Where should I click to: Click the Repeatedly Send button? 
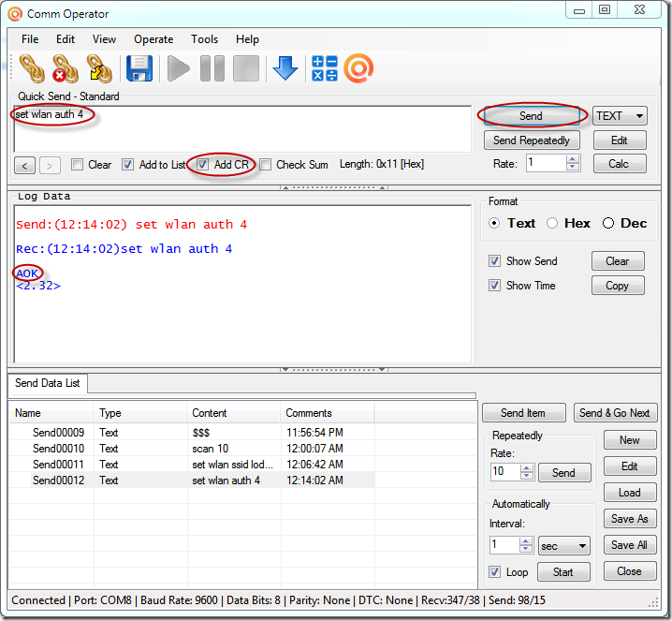tap(564, 473)
